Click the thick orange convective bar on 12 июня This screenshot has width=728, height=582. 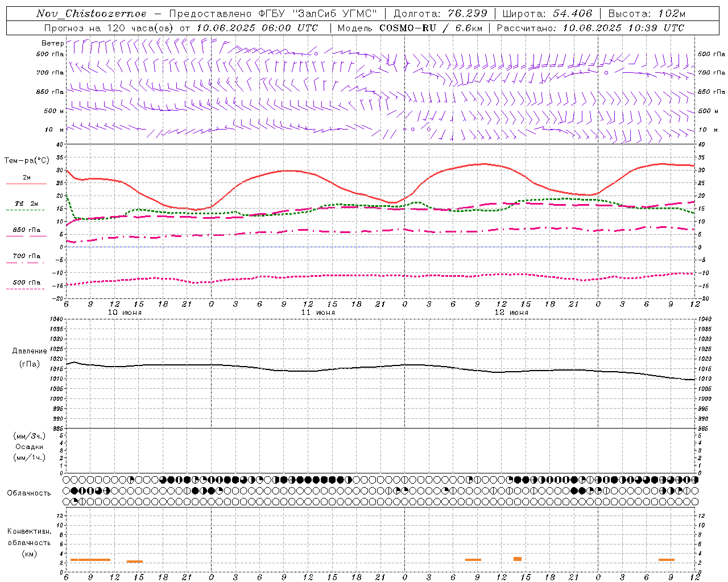(518, 559)
